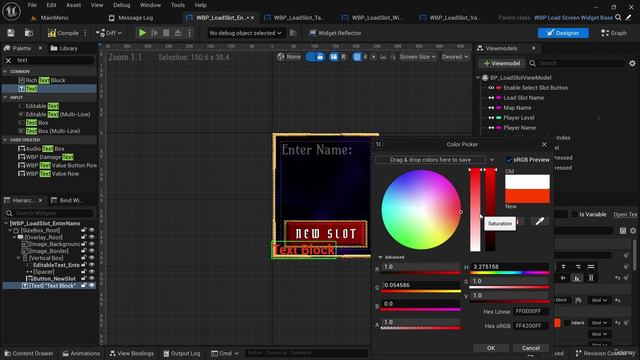Open the Content Drawer
The height and width of the screenshot is (360, 640).
(x=29, y=353)
